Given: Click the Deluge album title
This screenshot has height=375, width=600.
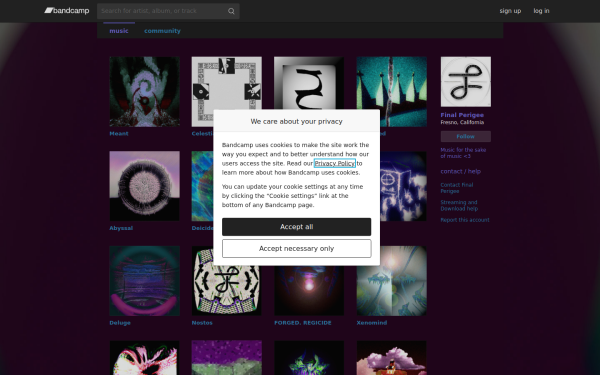Looking at the screenshot, I should (120, 323).
